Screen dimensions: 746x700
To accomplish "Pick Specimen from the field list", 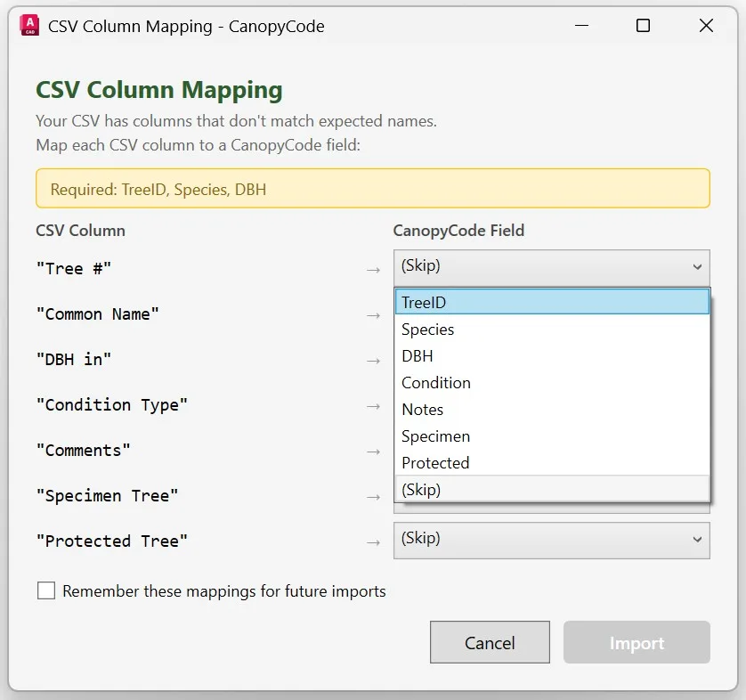I will tap(552, 435).
